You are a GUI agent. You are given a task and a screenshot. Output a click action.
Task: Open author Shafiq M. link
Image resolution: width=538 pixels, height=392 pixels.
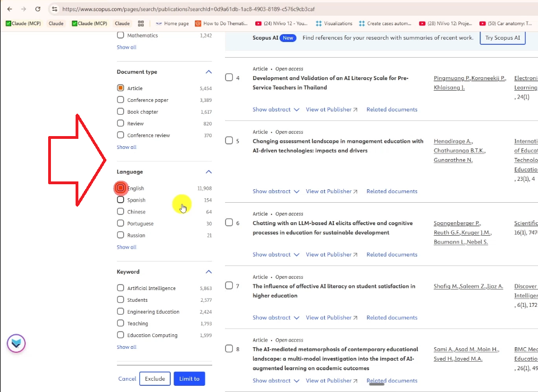tap(446, 286)
